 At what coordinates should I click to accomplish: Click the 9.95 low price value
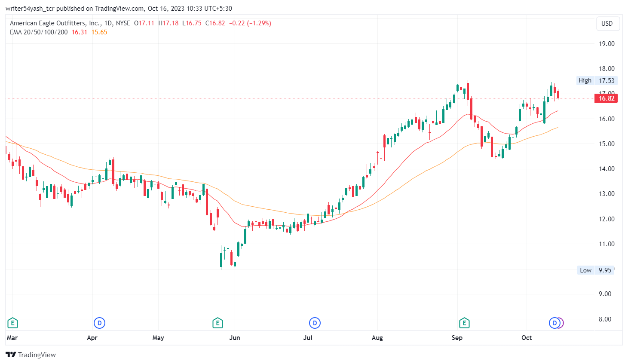pos(605,270)
